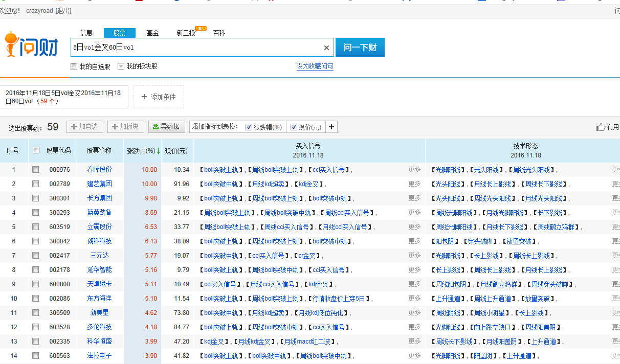
Task: Click stock code 002178
Action: pyautogui.click(x=59, y=270)
